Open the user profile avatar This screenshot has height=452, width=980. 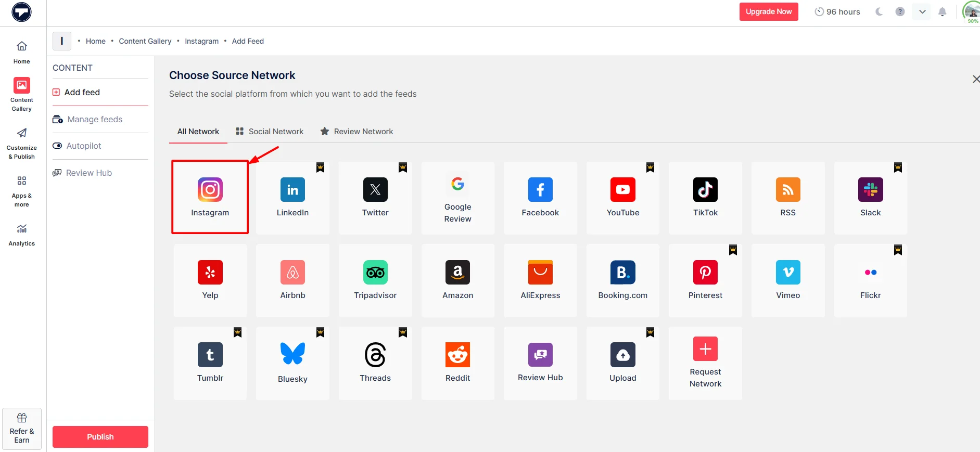[971, 11]
